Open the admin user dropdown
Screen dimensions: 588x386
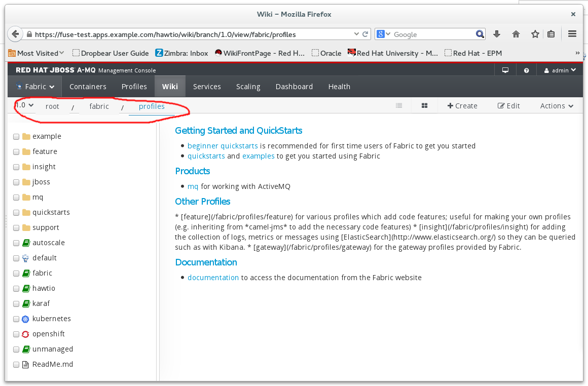pyautogui.click(x=560, y=70)
